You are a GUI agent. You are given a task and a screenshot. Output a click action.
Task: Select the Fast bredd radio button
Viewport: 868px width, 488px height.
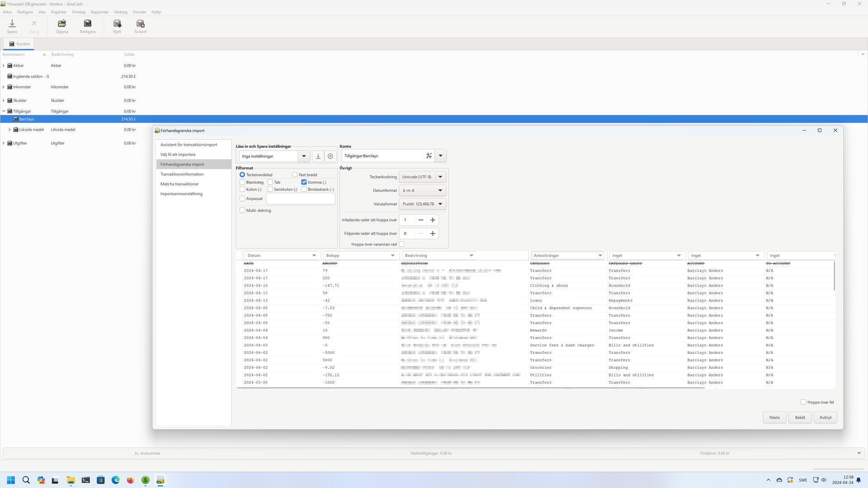point(295,175)
